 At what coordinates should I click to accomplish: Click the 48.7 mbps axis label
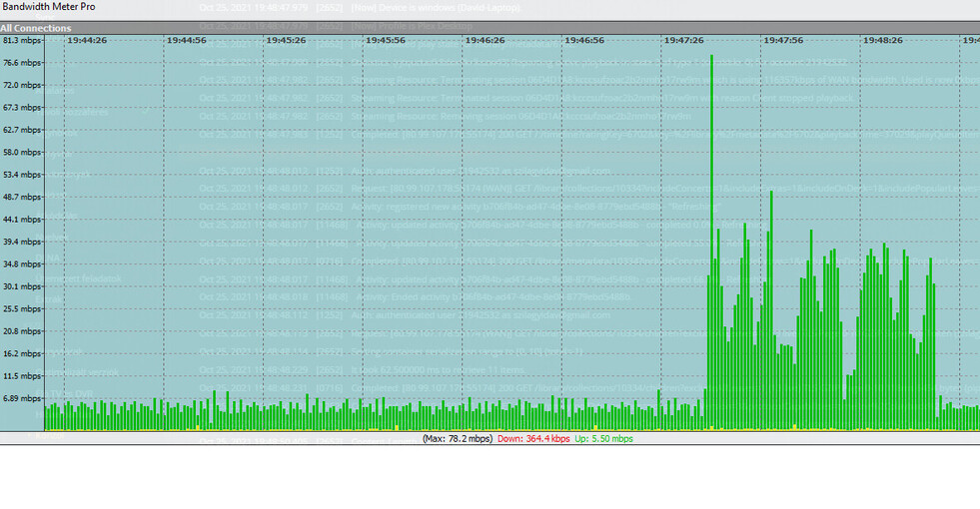point(22,197)
